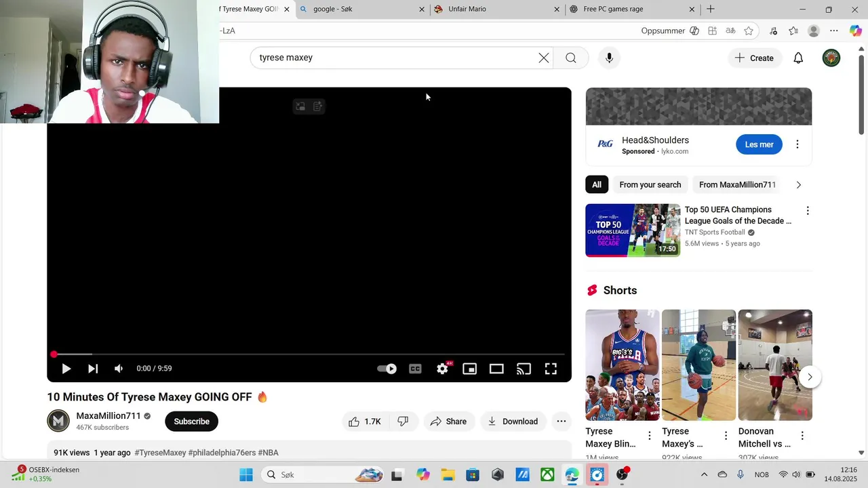Seek along the video progress bar

[x=309, y=354]
